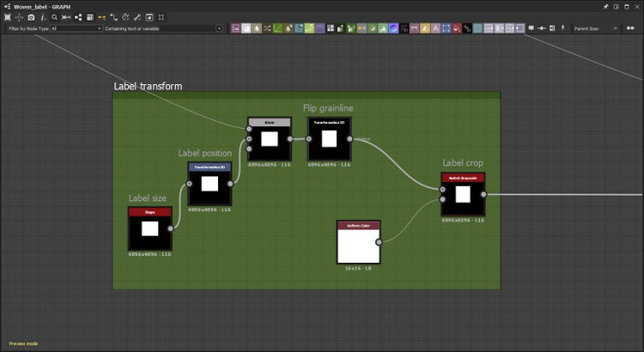Select the Blend node
Image resolution: width=644 pixels, height=352 pixels.
click(x=269, y=138)
